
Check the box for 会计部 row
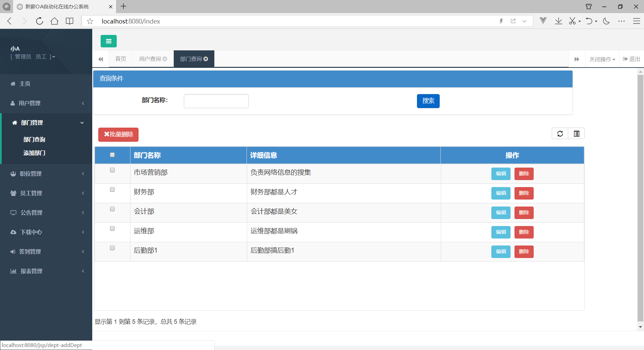coord(112,209)
